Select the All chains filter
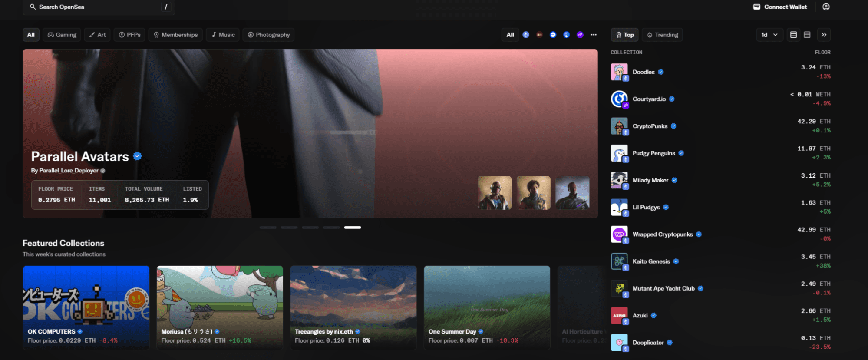The height and width of the screenshot is (360, 868). tap(510, 35)
